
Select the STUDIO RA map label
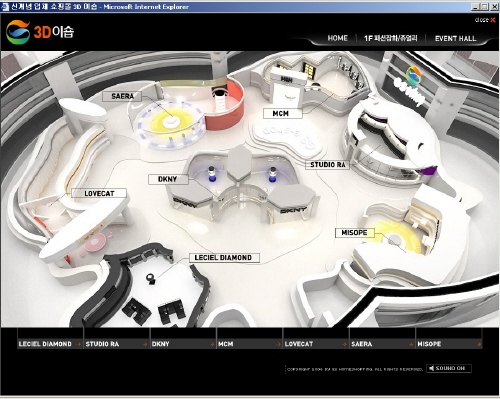click(x=327, y=165)
